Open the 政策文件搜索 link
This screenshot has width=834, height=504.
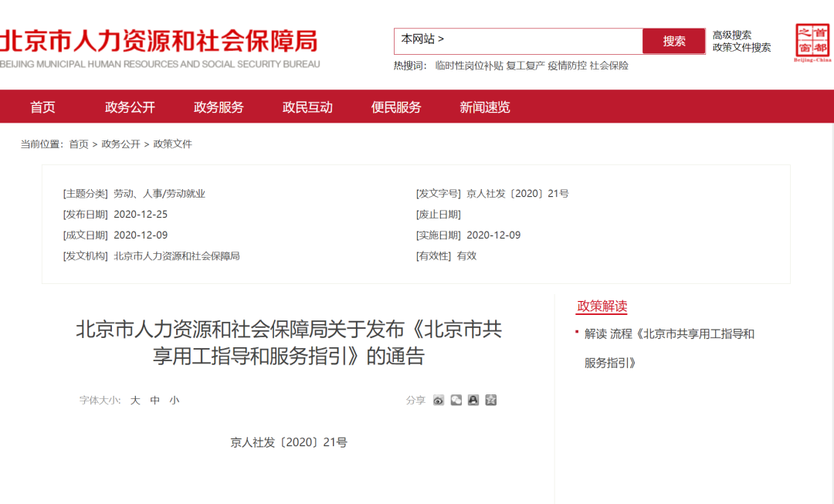[x=741, y=48]
